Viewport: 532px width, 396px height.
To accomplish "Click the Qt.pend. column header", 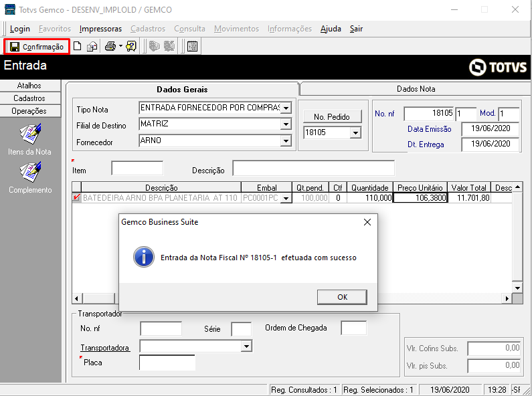I will click(310, 187).
